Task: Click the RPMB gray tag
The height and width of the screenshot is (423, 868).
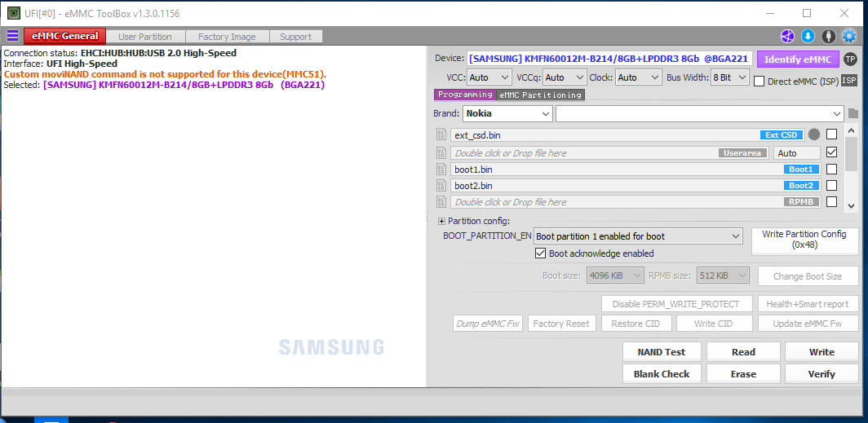Action: tap(801, 202)
